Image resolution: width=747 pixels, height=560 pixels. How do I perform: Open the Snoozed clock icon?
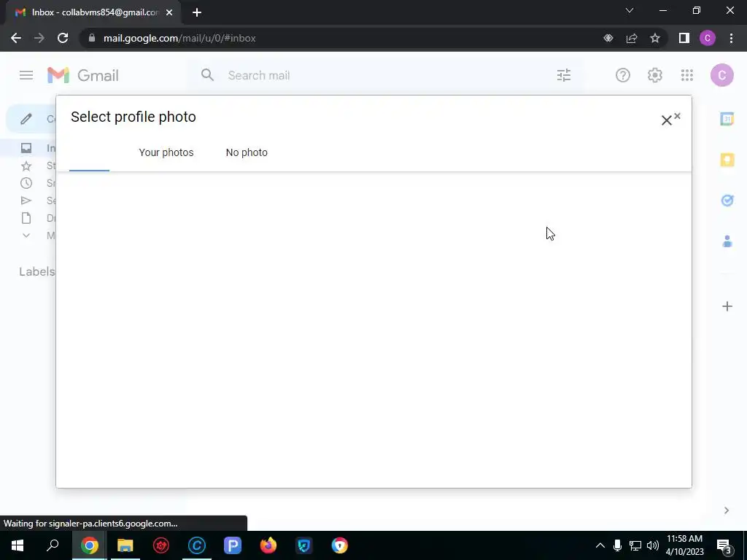tap(26, 183)
